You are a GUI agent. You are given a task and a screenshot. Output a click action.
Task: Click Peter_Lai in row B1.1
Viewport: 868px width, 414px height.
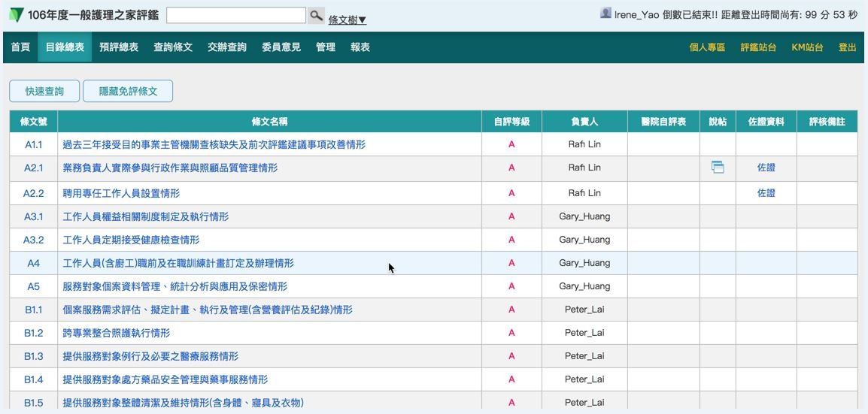pyautogui.click(x=584, y=310)
